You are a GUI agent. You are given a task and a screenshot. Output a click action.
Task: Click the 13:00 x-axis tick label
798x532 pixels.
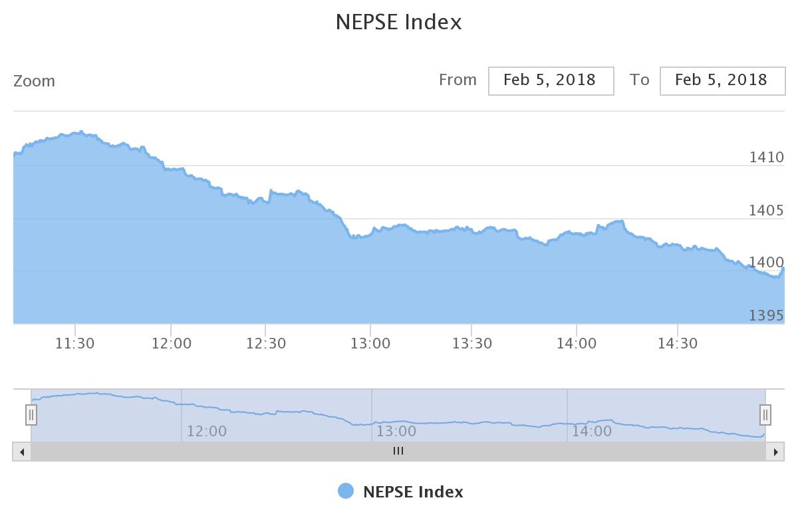coord(370,343)
